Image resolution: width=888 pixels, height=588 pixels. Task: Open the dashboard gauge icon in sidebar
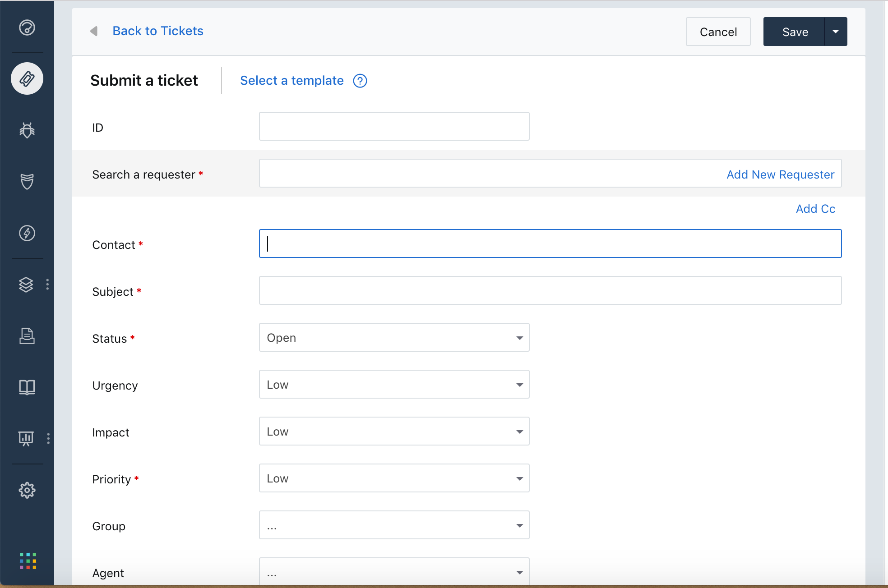point(27,28)
